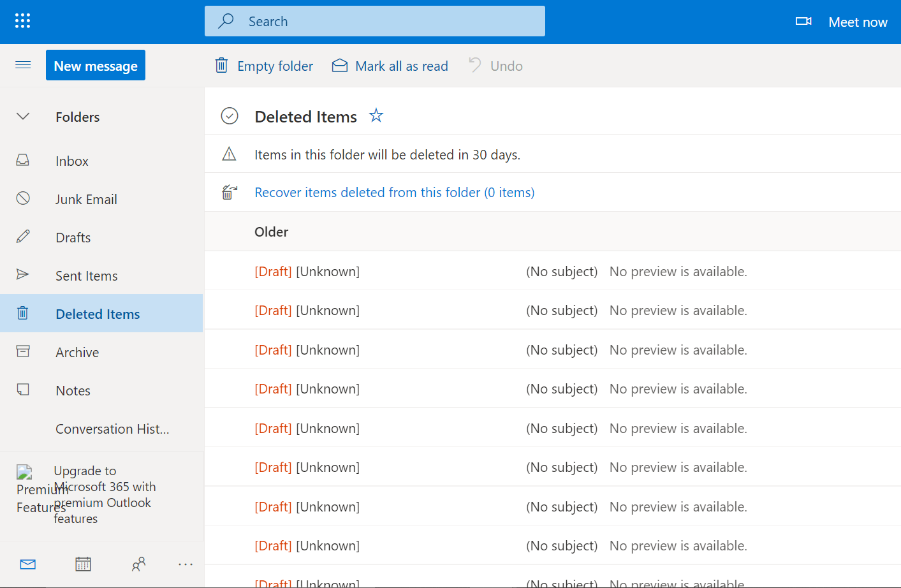The height and width of the screenshot is (588, 901).
Task: Click the Meet now camera icon
Action: (803, 22)
